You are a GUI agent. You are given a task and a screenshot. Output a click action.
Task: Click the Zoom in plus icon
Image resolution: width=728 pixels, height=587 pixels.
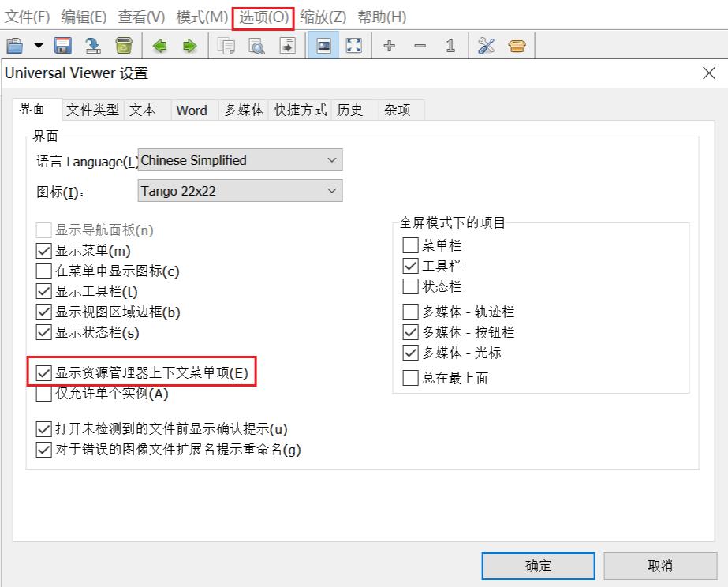point(390,46)
